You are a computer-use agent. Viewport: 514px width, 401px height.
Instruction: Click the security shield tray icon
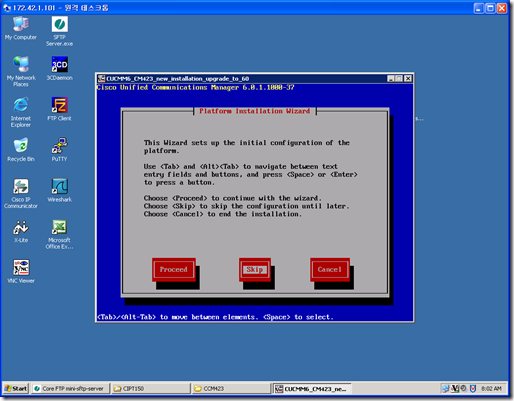(x=473, y=388)
